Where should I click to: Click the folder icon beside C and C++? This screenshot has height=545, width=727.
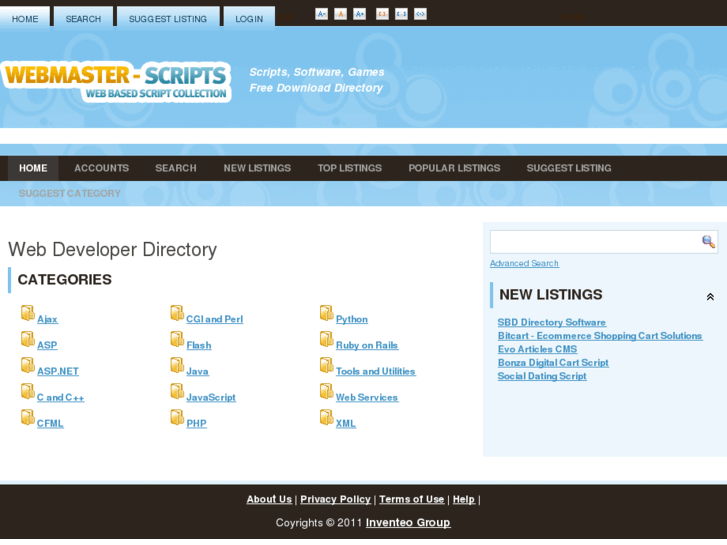coord(28,391)
